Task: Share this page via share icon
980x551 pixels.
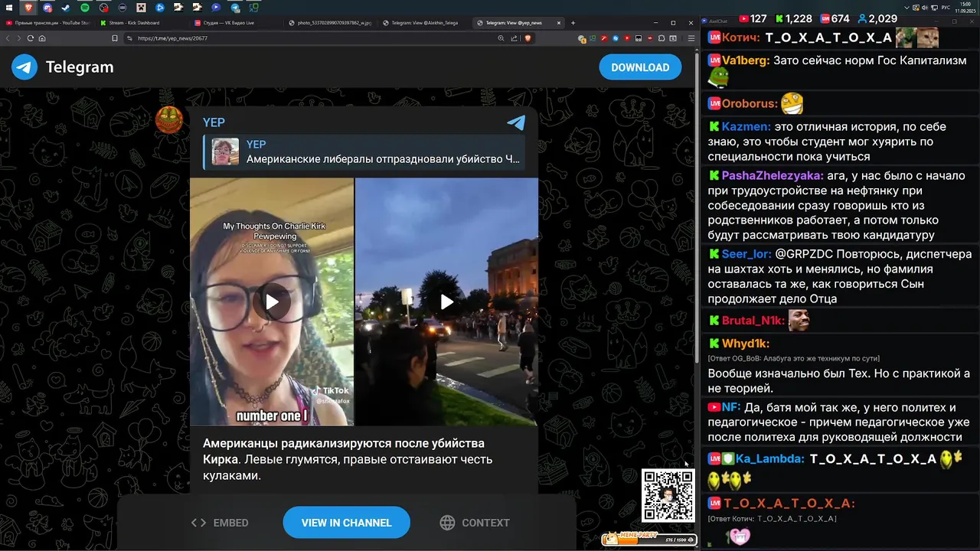Action: coord(514,38)
